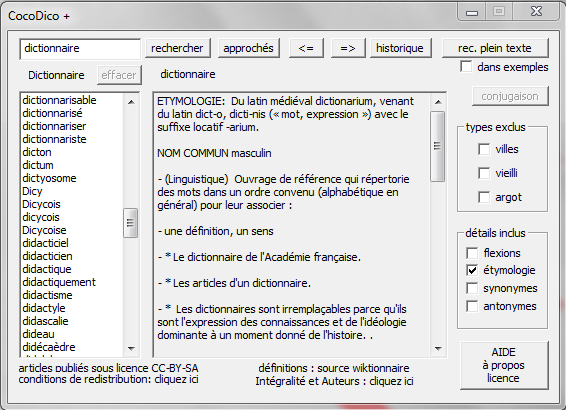Screen dimensions: 566x410
Task: Click the line une définition, un sens
Action: pyautogui.click(x=215, y=231)
